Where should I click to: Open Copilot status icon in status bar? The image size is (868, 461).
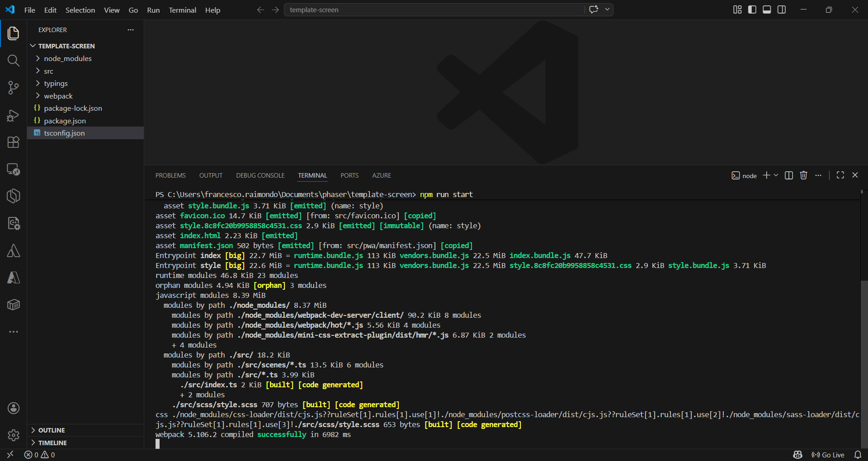(798, 455)
